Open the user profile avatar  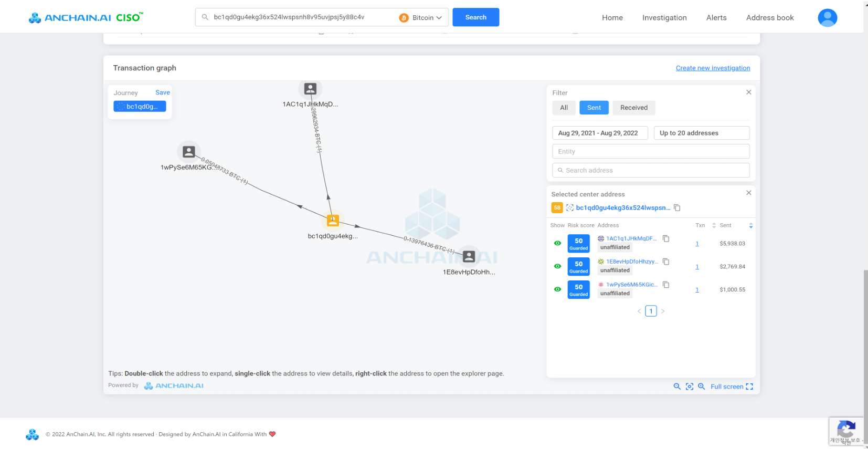827,18
